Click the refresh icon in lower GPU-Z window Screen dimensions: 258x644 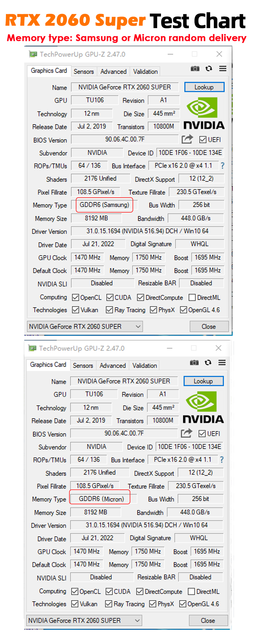click(208, 363)
